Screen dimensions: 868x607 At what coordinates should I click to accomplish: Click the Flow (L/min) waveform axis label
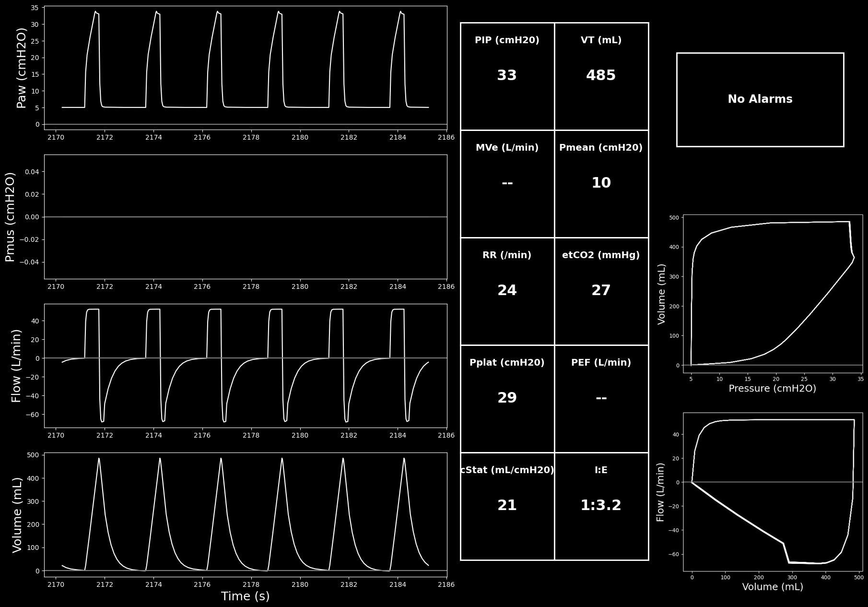click(x=16, y=366)
